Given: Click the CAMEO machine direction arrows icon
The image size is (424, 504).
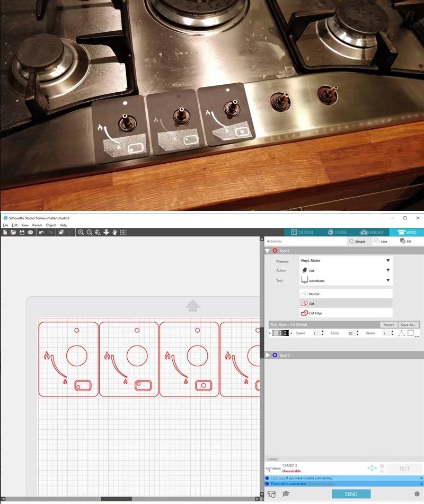Looking at the screenshot, I should tap(372, 468).
